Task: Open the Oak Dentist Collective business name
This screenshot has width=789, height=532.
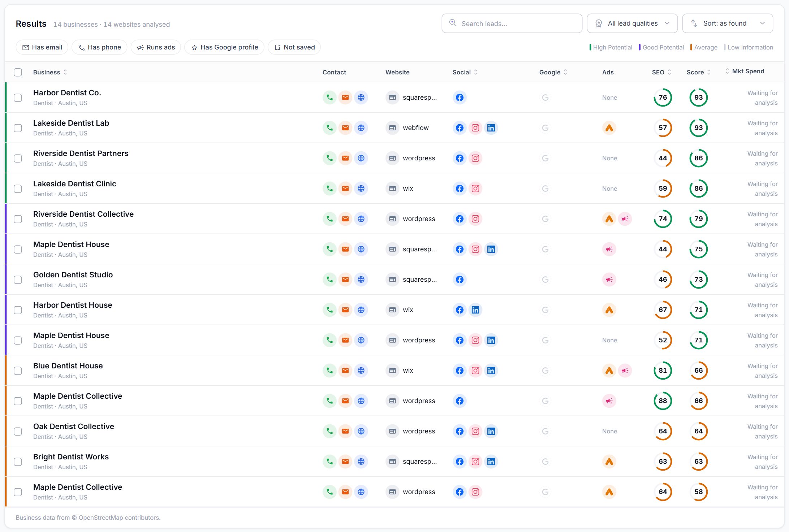Action: click(x=74, y=427)
